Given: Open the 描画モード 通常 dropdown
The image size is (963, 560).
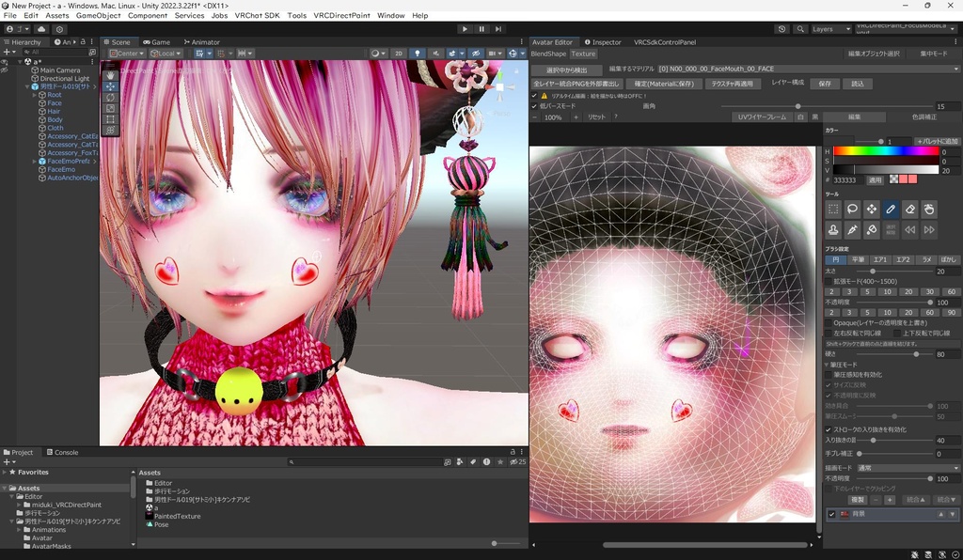Looking at the screenshot, I should (x=908, y=468).
